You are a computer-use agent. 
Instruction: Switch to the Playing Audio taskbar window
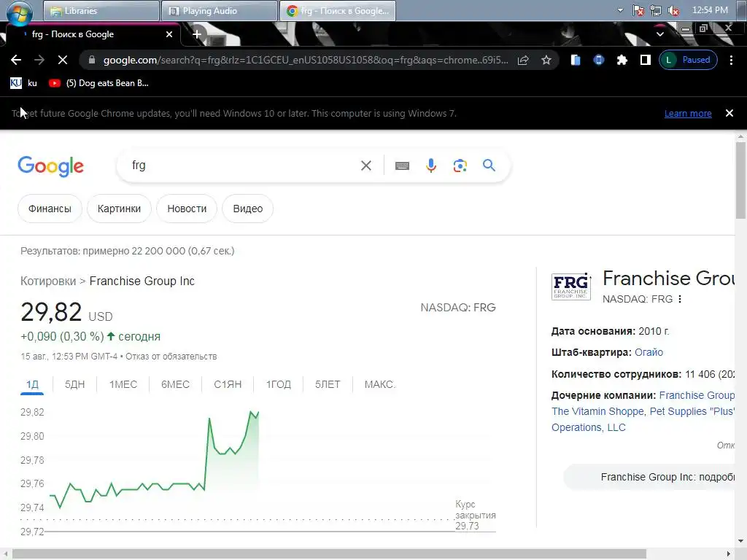[219, 10]
